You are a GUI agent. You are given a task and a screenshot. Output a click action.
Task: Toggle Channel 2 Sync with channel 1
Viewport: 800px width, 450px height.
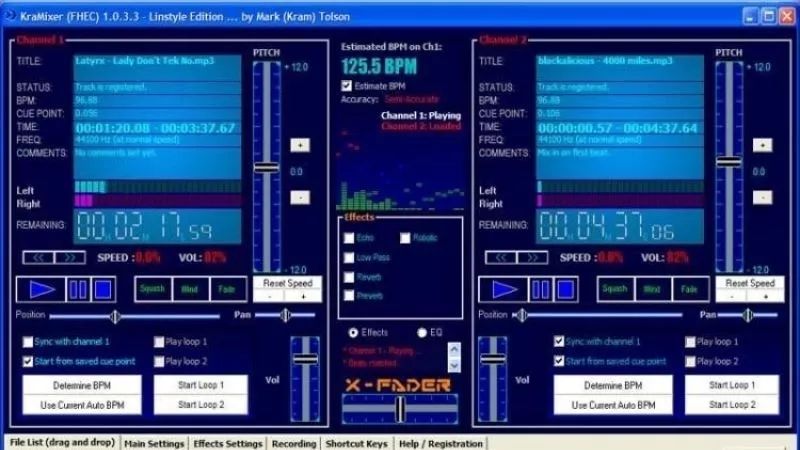tap(559, 341)
